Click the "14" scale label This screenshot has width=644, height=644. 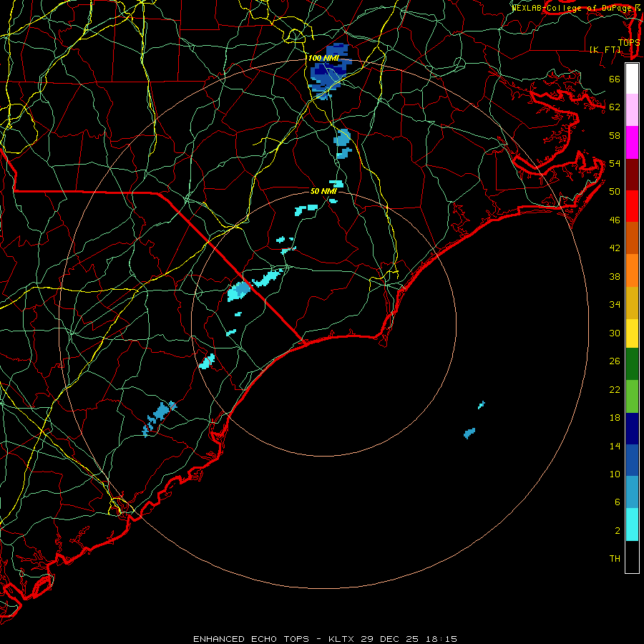click(615, 446)
